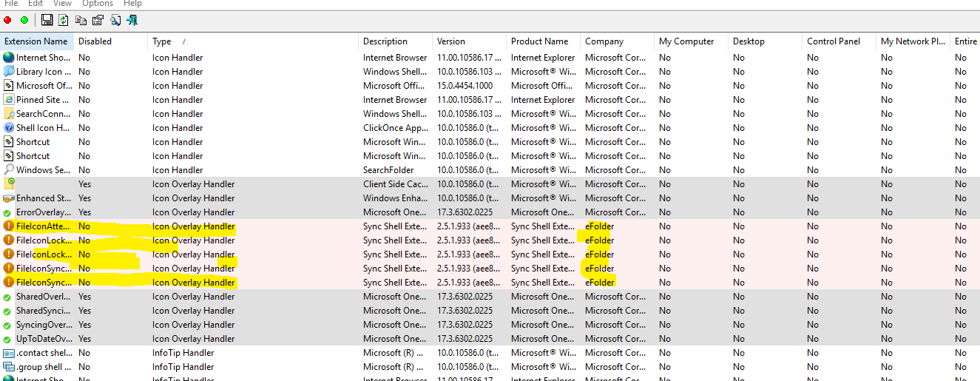Open the Options menu
The height and width of the screenshot is (381, 980).
[x=98, y=4]
